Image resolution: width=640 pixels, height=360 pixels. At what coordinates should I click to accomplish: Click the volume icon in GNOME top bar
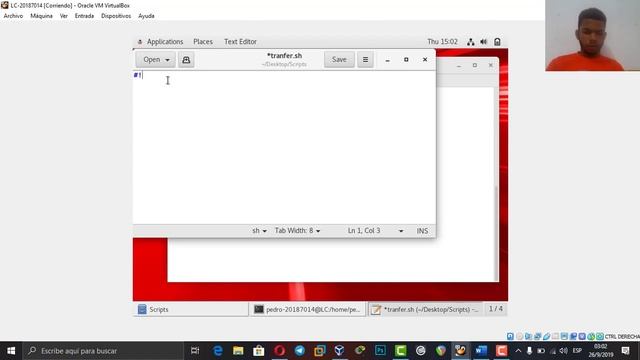click(484, 42)
